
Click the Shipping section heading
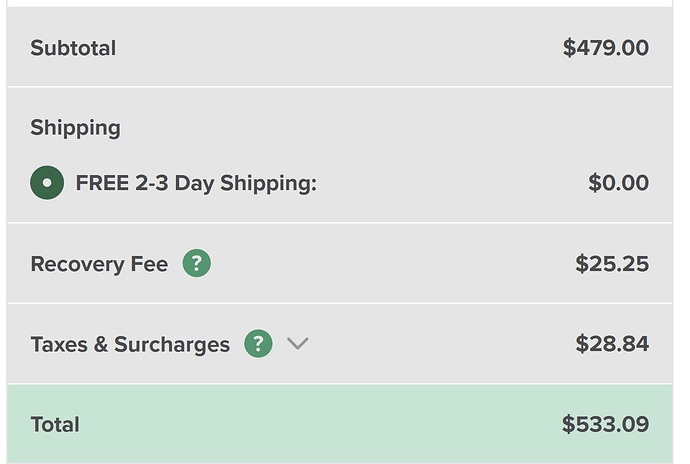[x=75, y=128]
